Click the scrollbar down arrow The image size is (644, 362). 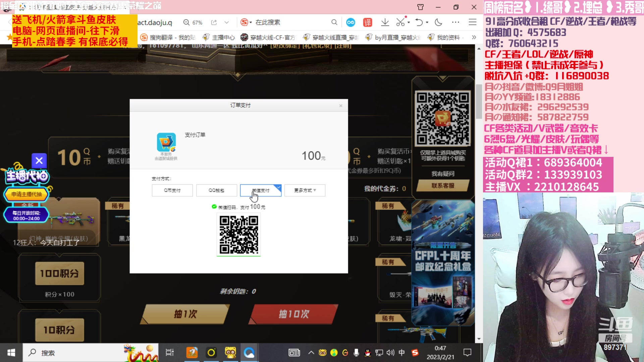tap(479, 339)
